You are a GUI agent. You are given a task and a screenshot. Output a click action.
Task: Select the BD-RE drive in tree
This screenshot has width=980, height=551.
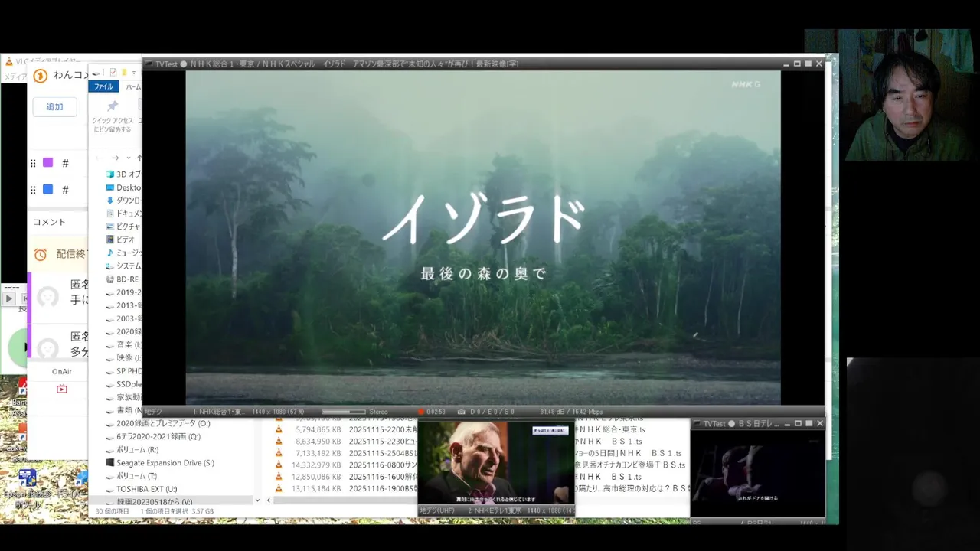coord(122,279)
